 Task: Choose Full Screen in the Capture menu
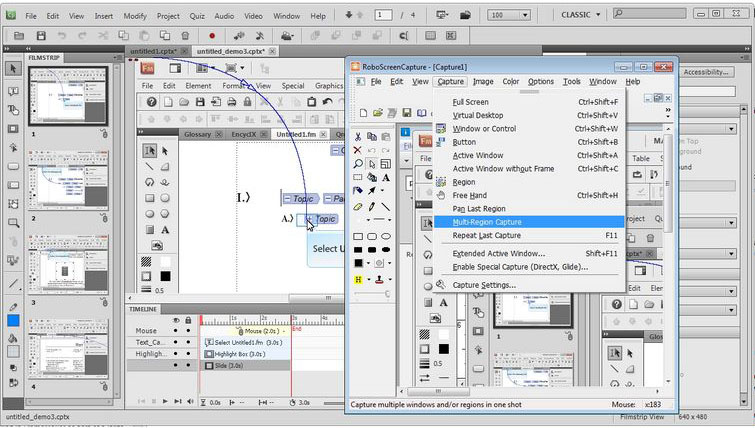click(529, 102)
